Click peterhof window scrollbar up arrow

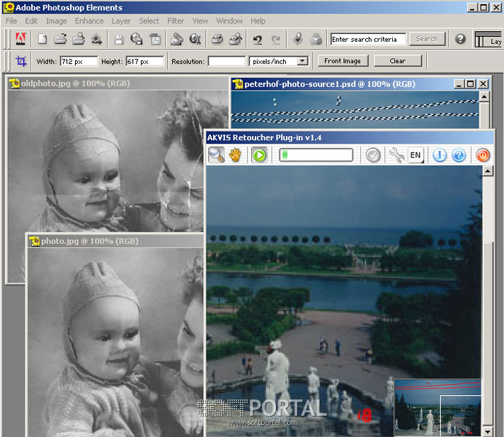pyautogui.click(x=484, y=96)
